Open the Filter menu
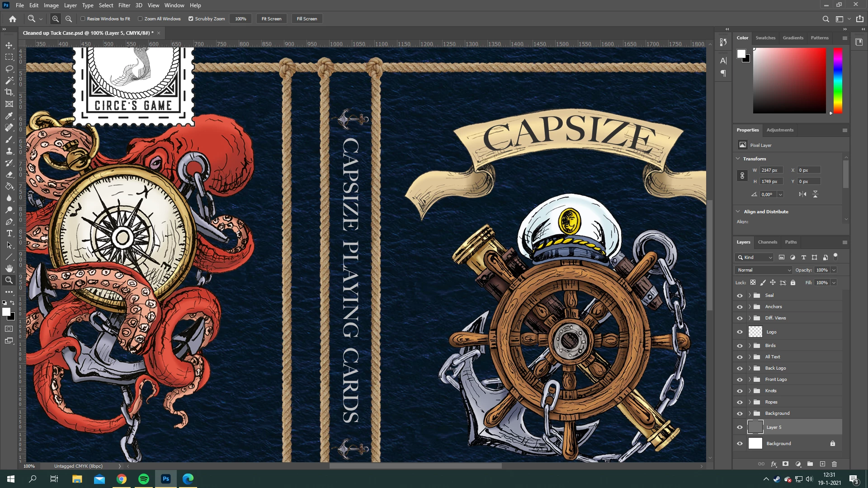 (x=124, y=5)
